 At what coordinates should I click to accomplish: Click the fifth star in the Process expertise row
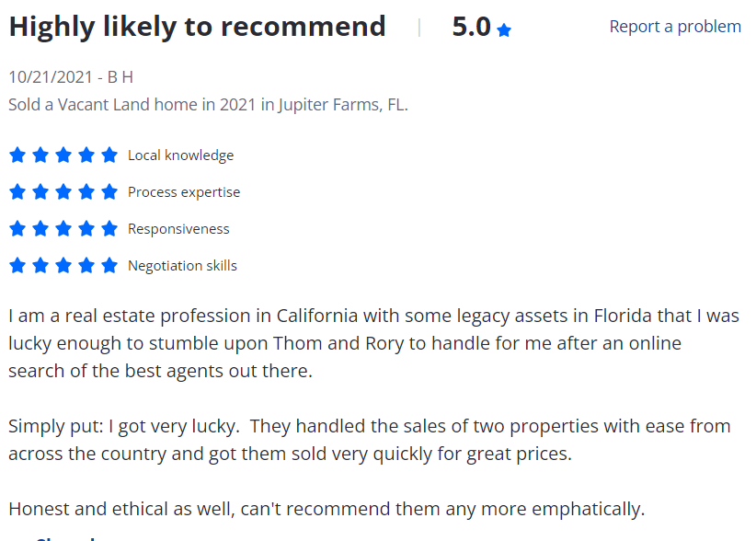[x=109, y=191]
